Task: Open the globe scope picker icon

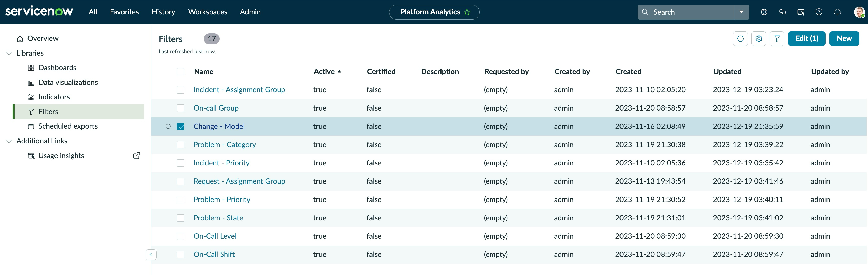Action: pos(764,12)
